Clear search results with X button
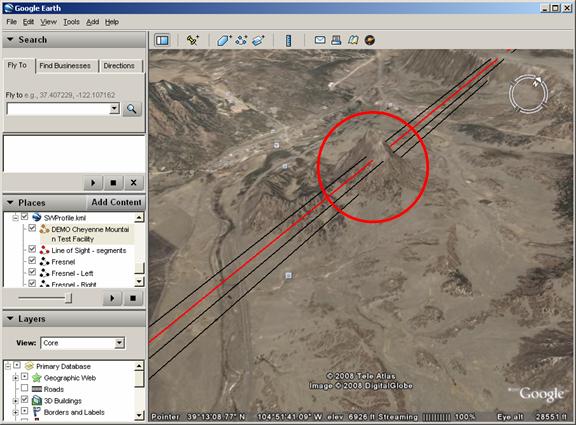 133,183
